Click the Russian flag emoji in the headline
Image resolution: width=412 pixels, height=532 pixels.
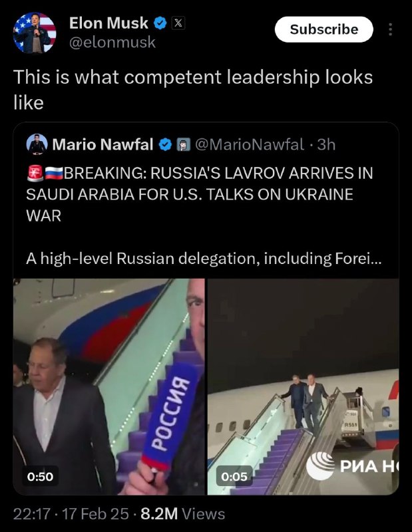[54, 173]
